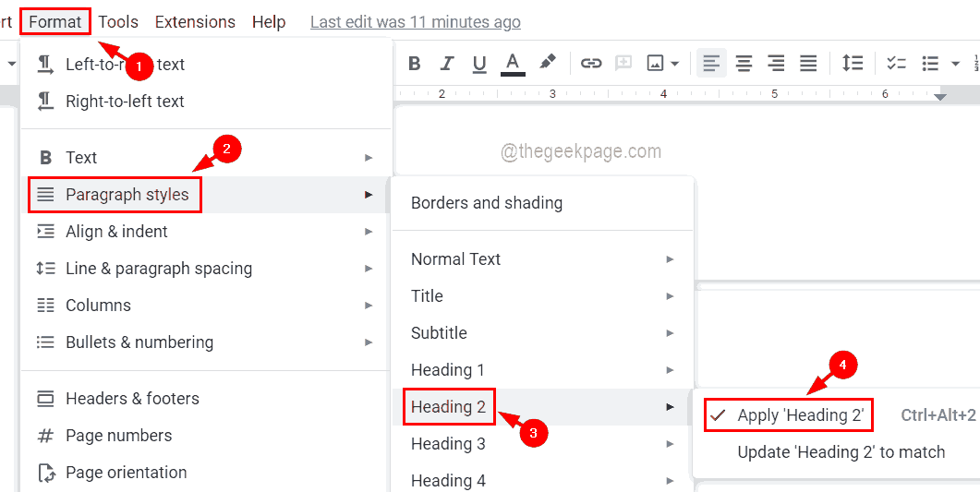Click the right-to-left text icon

(45, 102)
